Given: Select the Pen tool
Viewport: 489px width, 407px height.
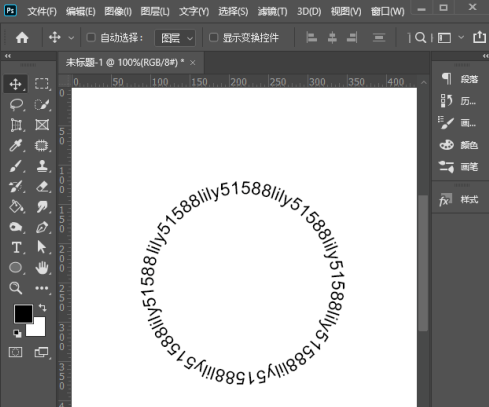Looking at the screenshot, I should 42,227.
